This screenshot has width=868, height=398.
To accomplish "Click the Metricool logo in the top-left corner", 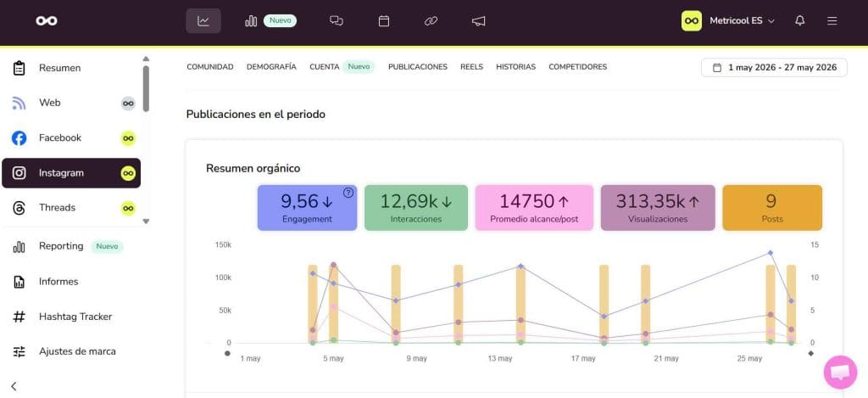I will point(47,21).
